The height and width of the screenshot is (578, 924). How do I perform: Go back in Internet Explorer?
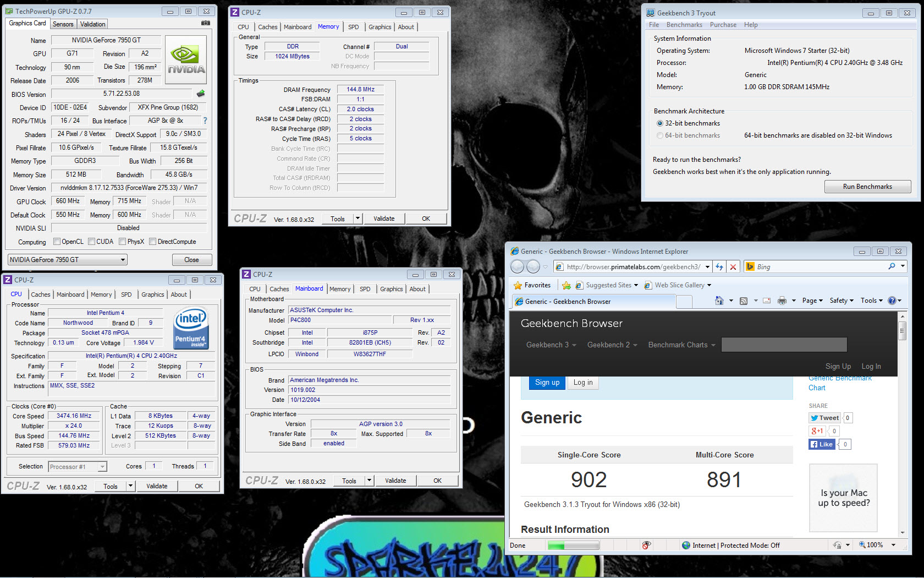coord(517,267)
